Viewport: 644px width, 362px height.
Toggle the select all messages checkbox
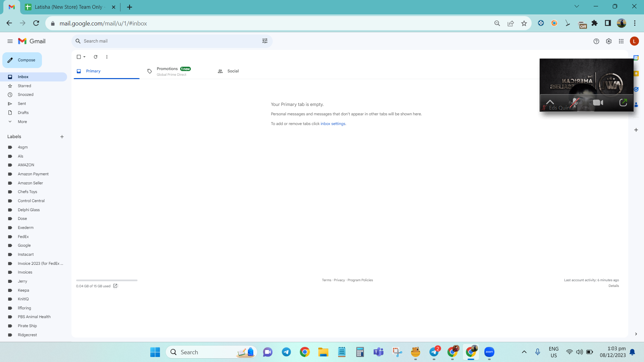[79, 57]
